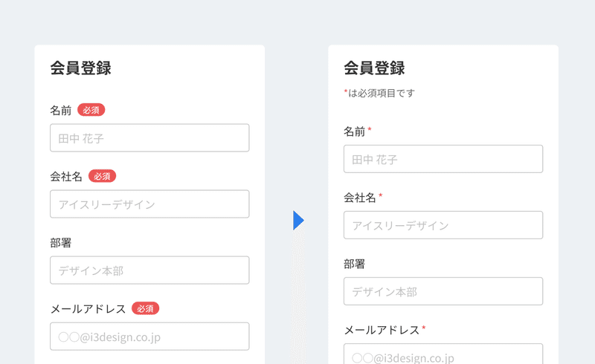Click the left 部署 label
Viewport: 595px width, 364px height.
pos(61,243)
